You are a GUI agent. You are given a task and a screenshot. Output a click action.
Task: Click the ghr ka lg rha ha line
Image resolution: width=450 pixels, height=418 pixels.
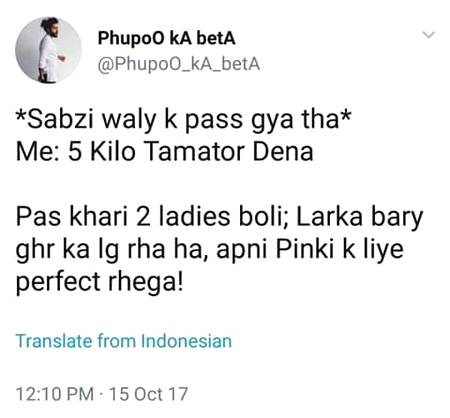coord(210,250)
